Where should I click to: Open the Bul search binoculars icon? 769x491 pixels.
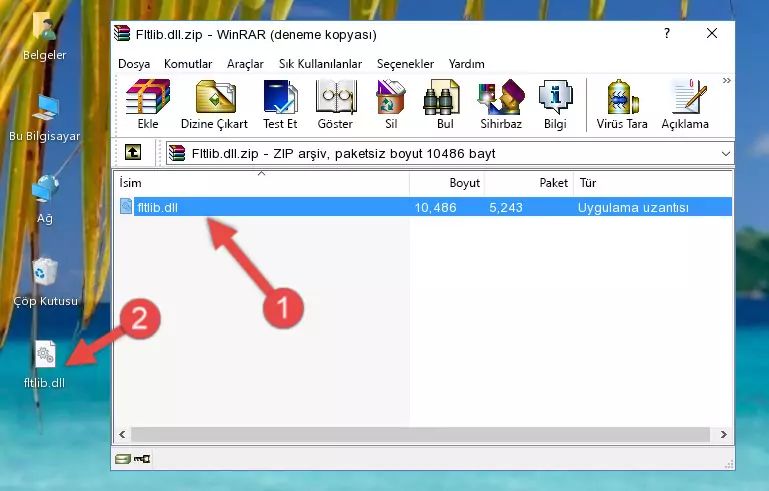tap(445, 104)
